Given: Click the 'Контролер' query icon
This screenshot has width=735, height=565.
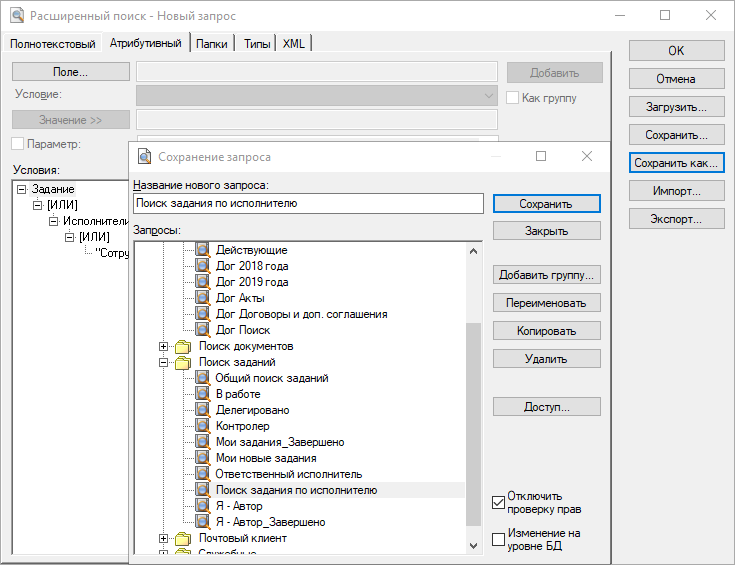Looking at the screenshot, I should [x=203, y=426].
